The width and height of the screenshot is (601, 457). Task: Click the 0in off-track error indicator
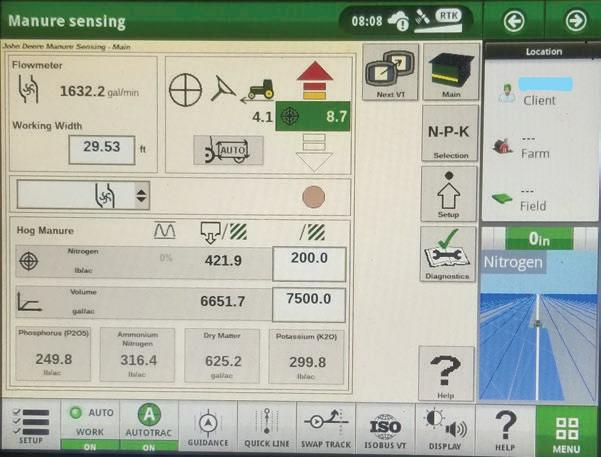click(x=539, y=239)
